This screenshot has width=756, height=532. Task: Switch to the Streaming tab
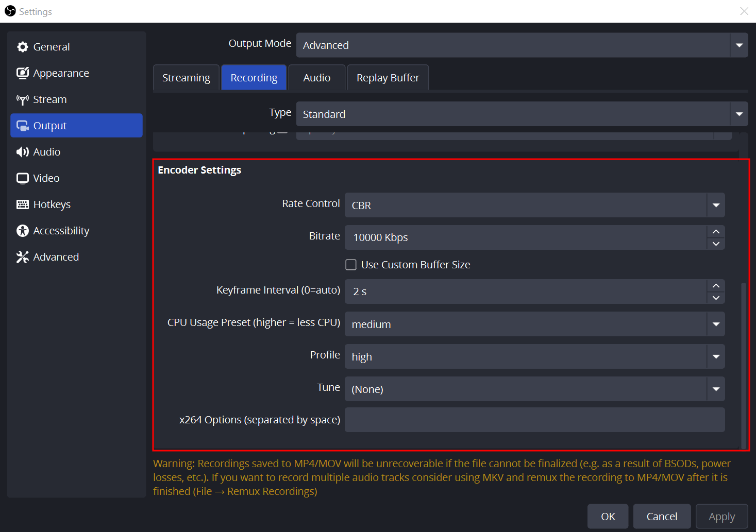point(186,78)
